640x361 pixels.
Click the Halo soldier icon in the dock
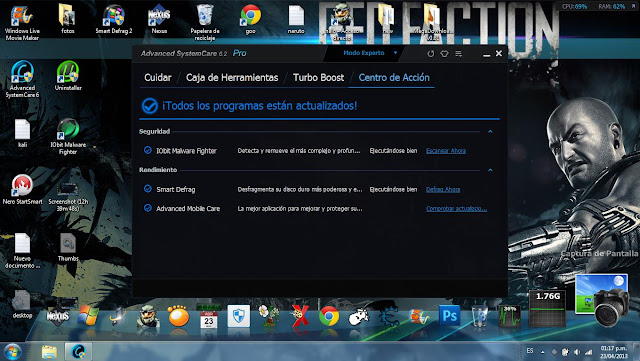point(148,316)
